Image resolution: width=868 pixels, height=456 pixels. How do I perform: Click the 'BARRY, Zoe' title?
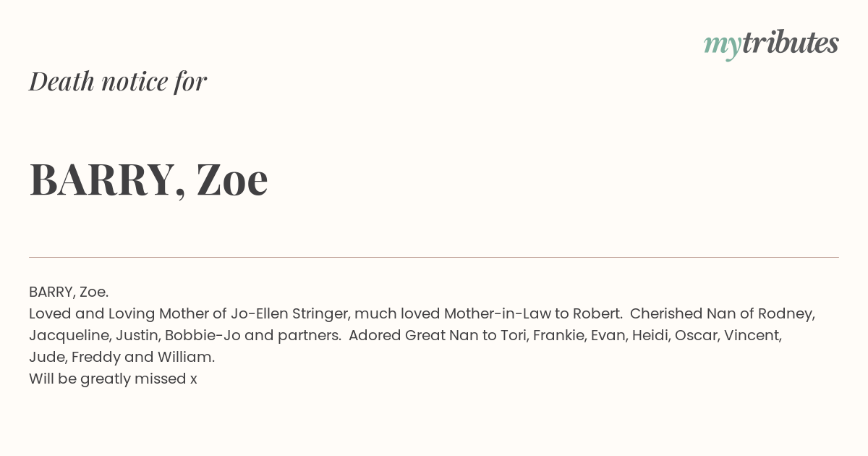tap(148, 180)
